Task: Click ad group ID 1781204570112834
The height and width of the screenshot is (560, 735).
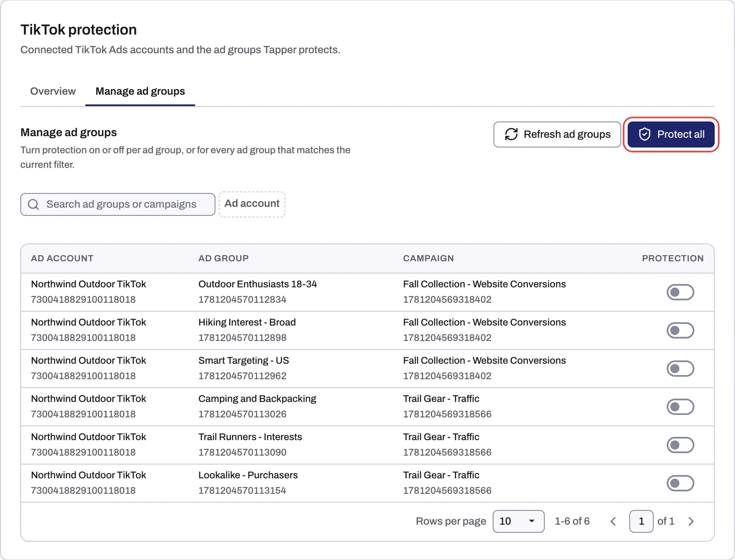Action: tap(242, 300)
